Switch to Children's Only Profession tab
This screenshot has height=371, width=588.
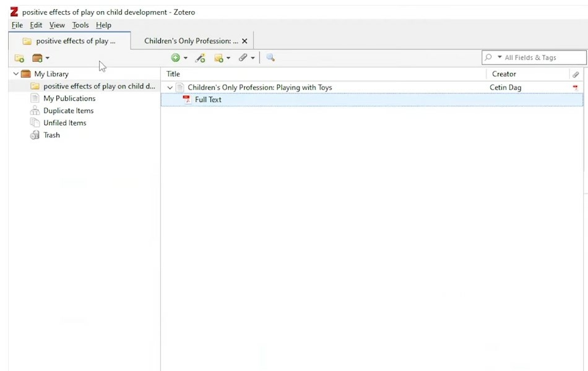(x=191, y=41)
